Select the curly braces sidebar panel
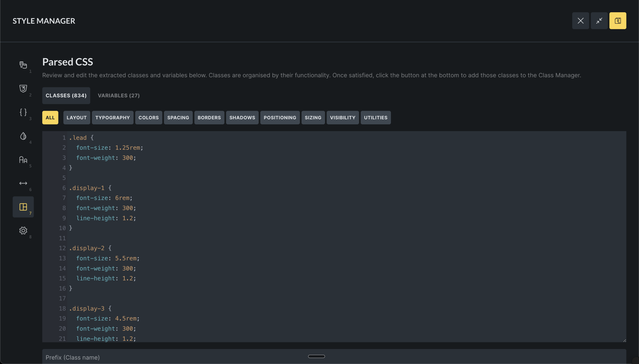 (x=23, y=112)
